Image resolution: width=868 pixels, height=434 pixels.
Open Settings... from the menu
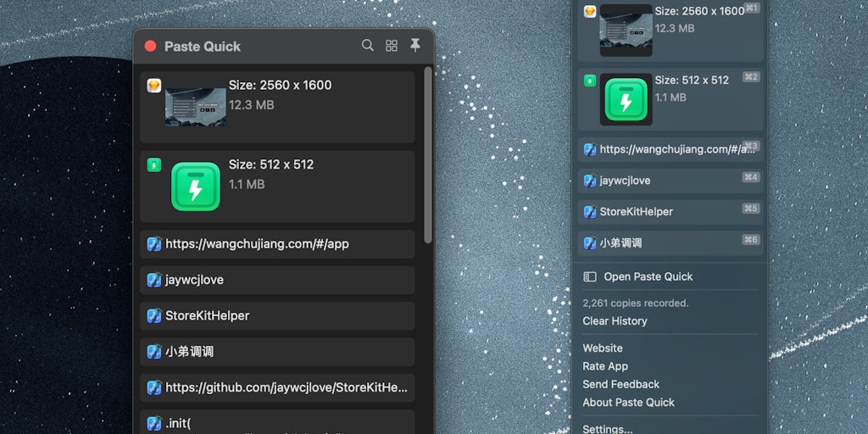(x=607, y=428)
